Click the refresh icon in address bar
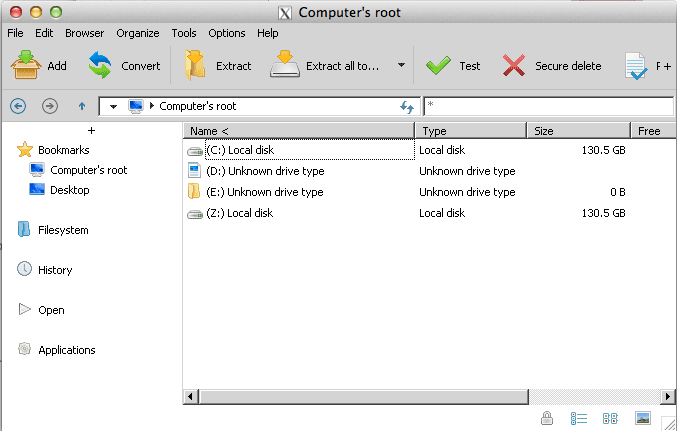This screenshot has width=677, height=431. tap(407, 106)
